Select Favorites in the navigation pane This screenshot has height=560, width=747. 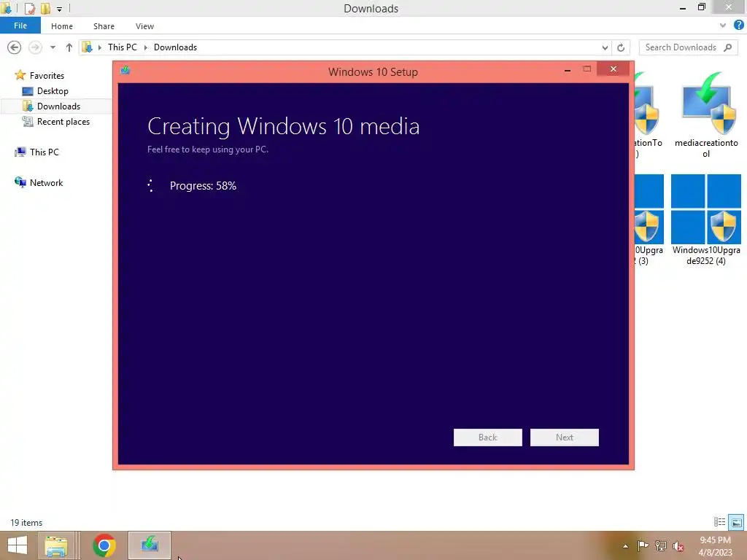tap(47, 75)
